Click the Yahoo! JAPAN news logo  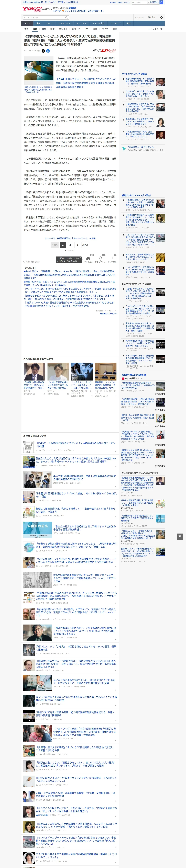37,9
